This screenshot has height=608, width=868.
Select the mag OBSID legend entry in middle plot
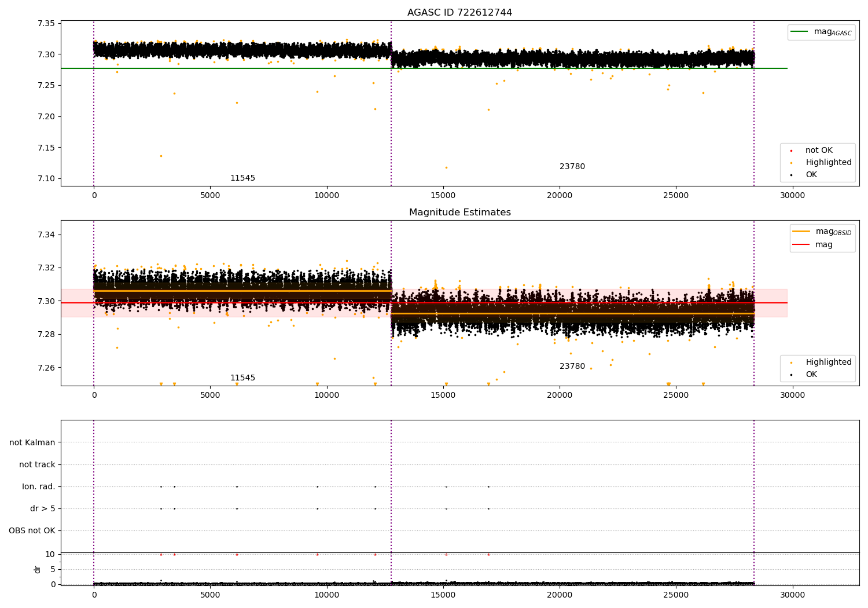click(822, 232)
